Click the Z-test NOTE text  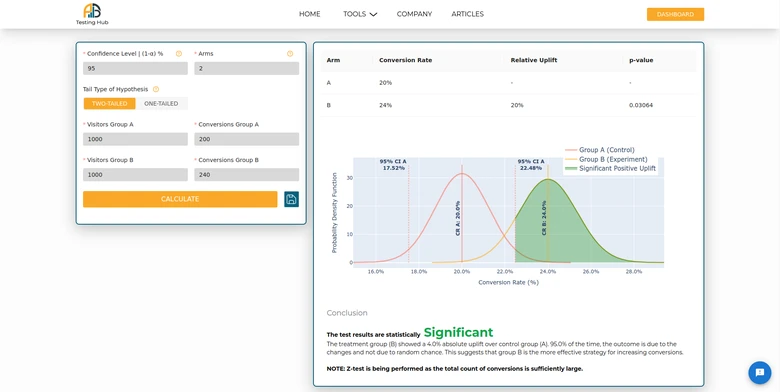455,369
